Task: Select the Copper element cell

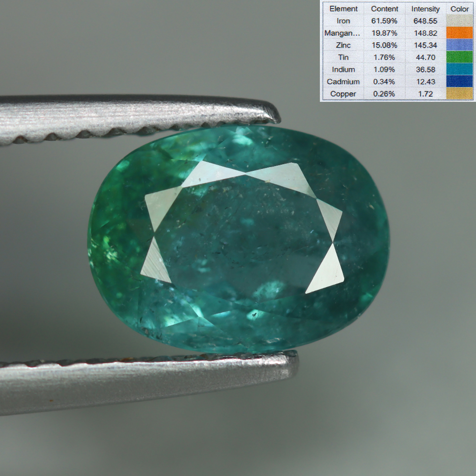Action: click(343, 94)
